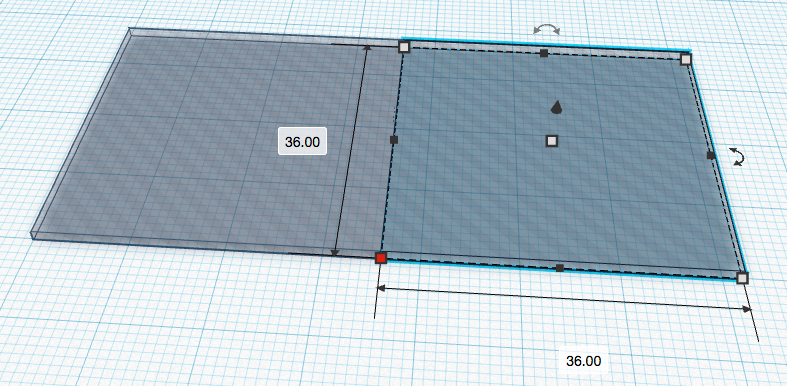787x386 pixels.
Task: Select the top-left white corner handle
Action: [404, 47]
